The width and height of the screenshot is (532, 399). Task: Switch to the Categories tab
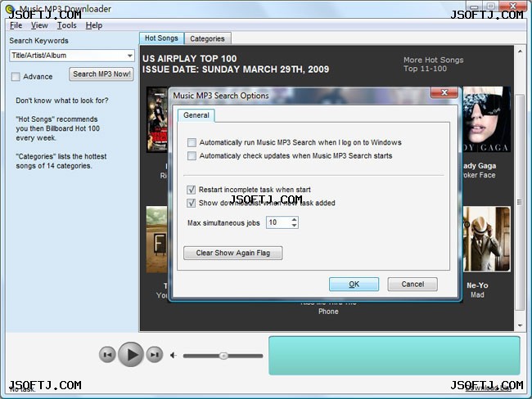207,38
